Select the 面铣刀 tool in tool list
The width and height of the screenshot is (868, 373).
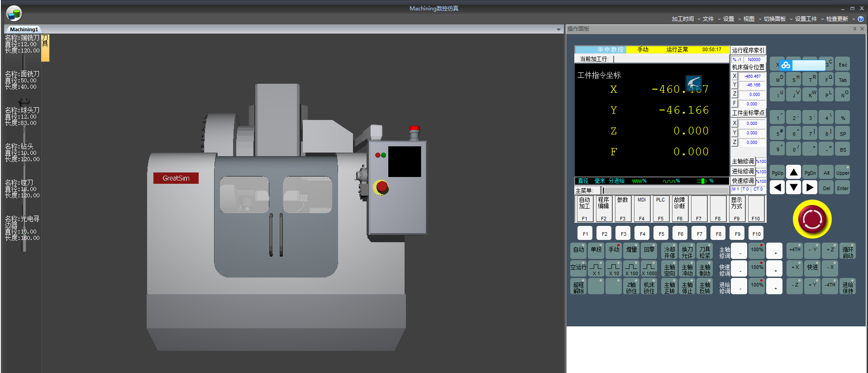tap(22, 81)
